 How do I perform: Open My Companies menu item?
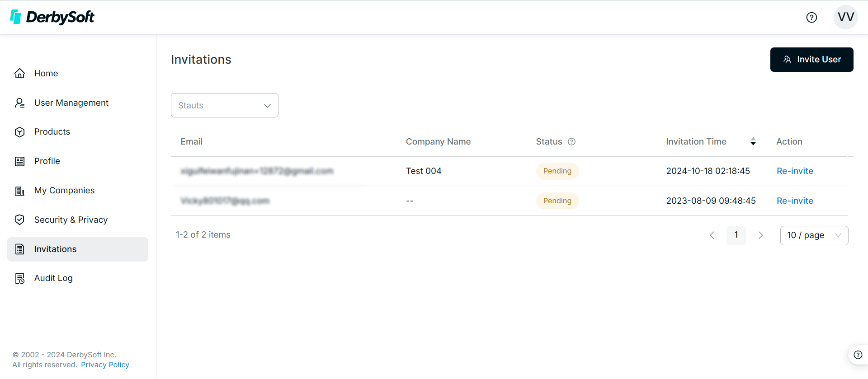tap(78, 191)
